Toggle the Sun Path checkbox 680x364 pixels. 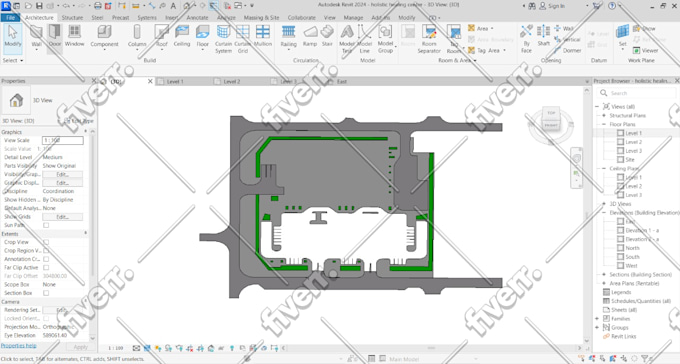coord(46,225)
